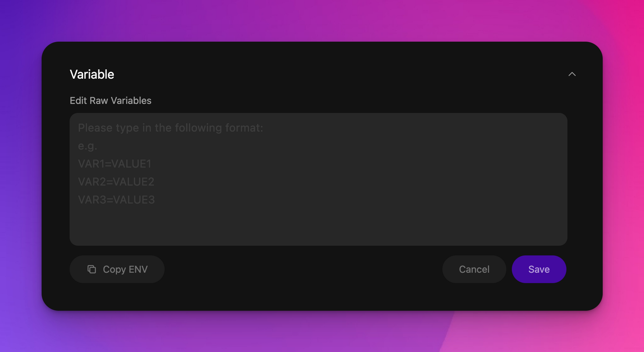
Task: Copy the environment variables with Copy ENV
Action: click(117, 269)
